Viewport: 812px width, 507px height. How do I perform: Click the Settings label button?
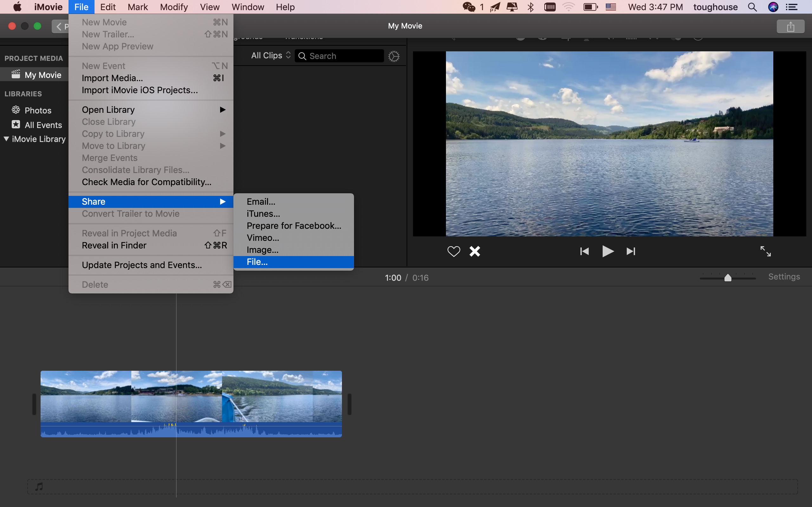click(784, 276)
